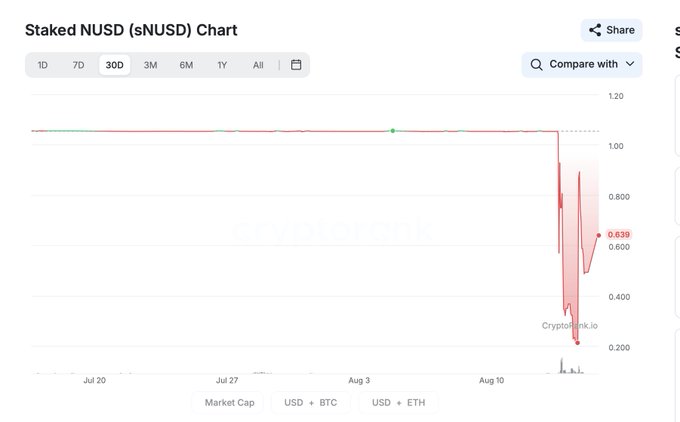
Task: Click the green high-point marker on chart
Action: pyautogui.click(x=393, y=131)
